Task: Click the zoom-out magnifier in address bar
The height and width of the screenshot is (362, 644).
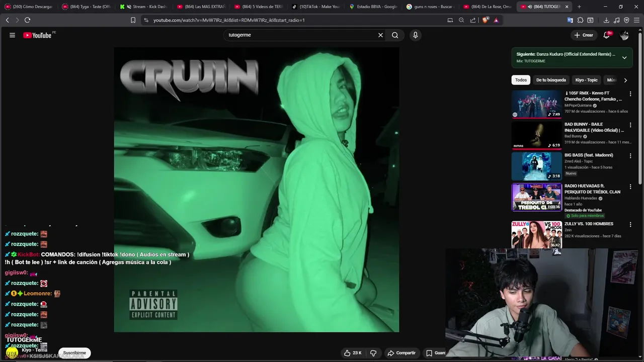Action: click(461, 20)
